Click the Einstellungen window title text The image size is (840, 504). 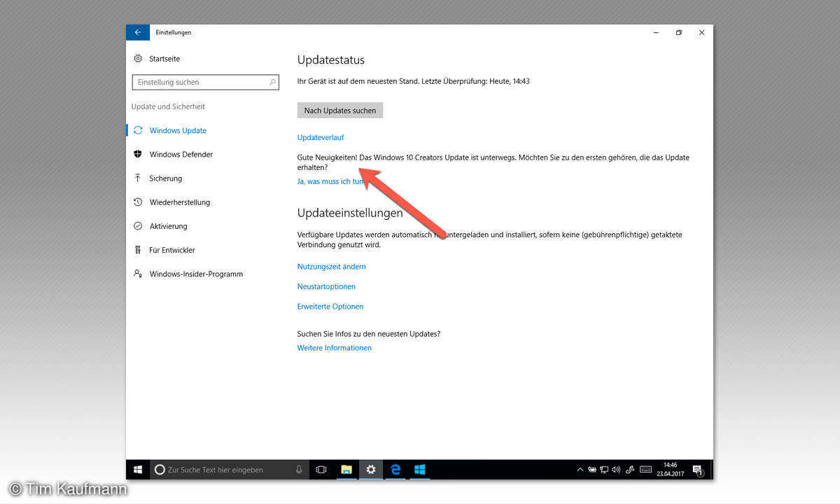pos(173,32)
